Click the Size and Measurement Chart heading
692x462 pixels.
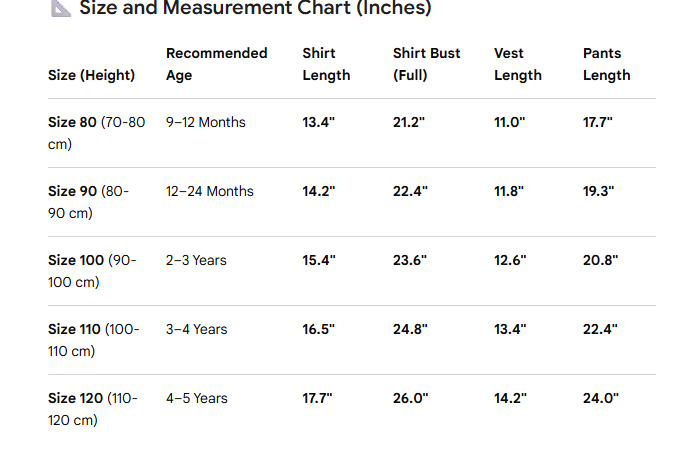[x=255, y=8]
